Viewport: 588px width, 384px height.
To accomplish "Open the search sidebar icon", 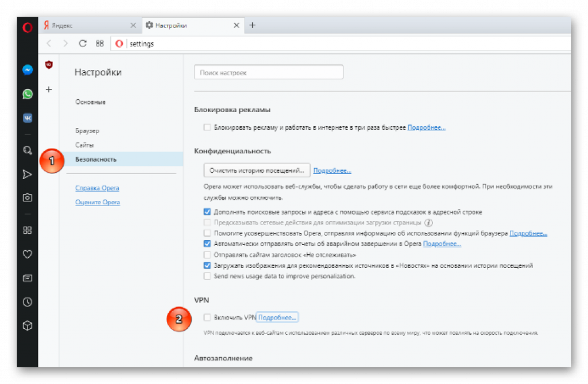I will [x=27, y=150].
